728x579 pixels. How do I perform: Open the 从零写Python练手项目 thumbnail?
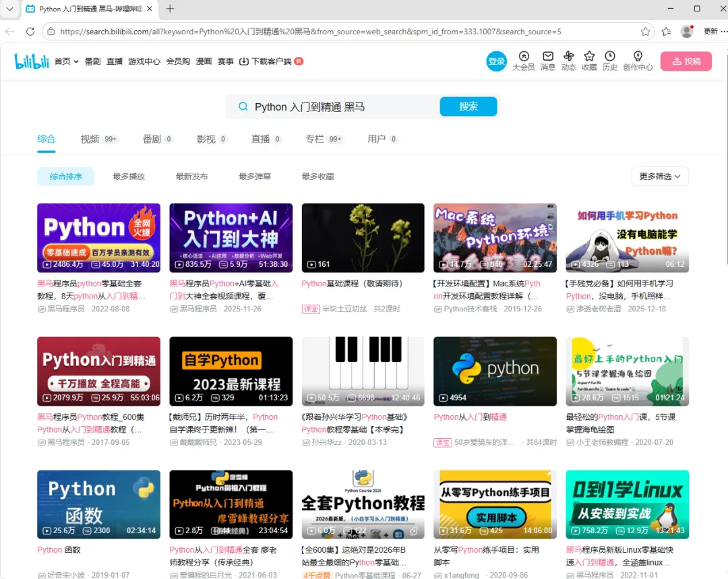pos(495,504)
